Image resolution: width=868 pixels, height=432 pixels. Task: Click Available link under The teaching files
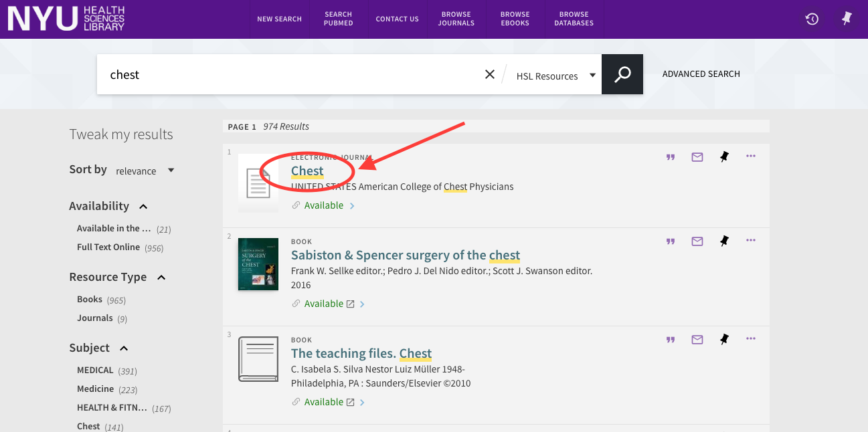pos(324,402)
